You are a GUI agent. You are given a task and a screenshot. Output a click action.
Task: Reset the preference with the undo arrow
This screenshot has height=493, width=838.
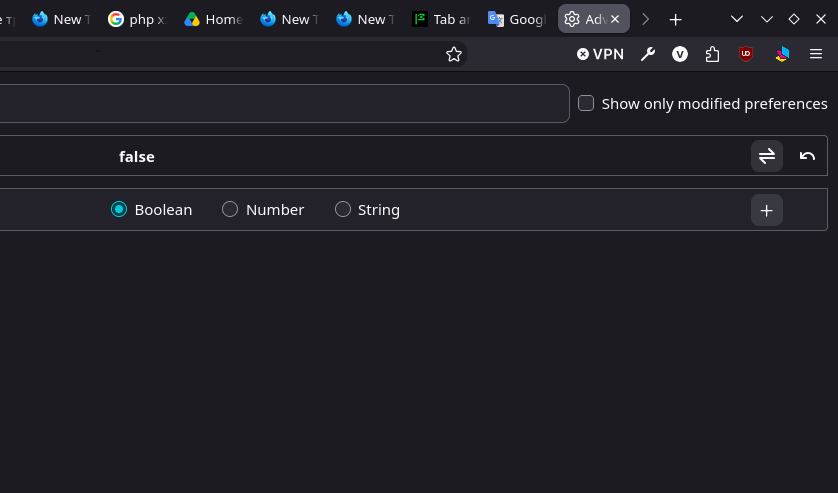[807, 156]
